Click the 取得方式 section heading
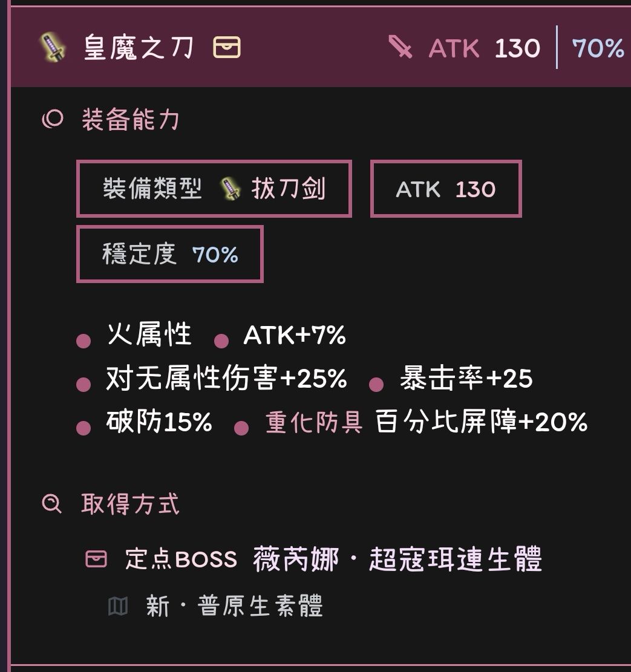Screen dimensions: 631x672 click(x=131, y=503)
